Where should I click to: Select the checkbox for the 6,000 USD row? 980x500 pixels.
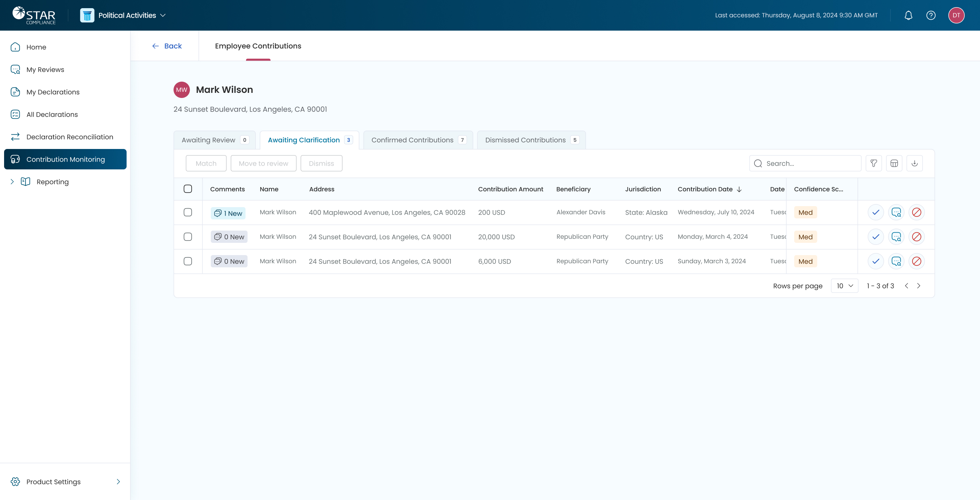187,261
